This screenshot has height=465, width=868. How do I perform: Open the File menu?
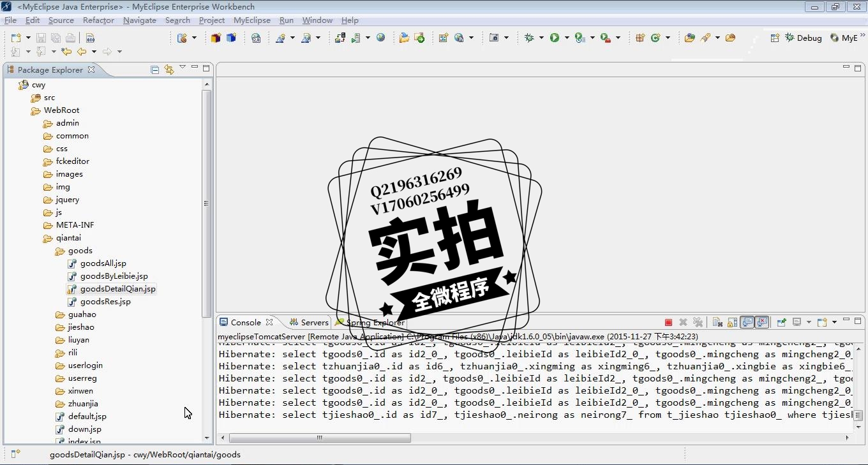click(10, 20)
